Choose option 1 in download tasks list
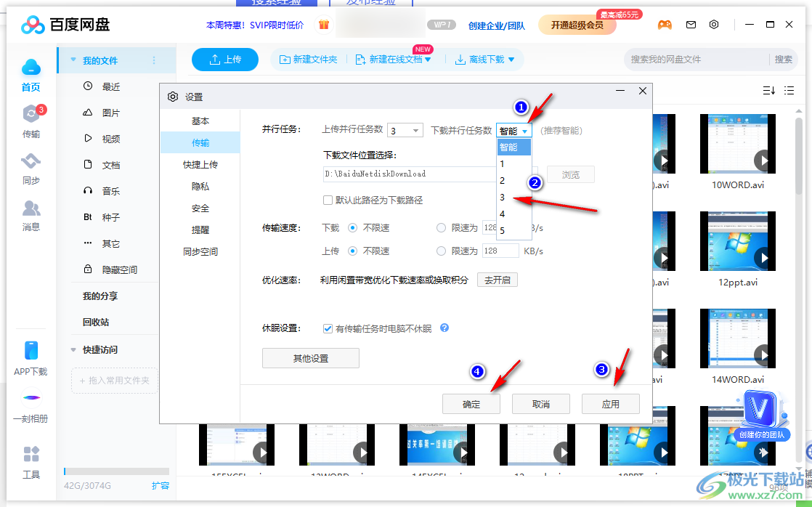This screenshot has width=812, height=507. 514,163
